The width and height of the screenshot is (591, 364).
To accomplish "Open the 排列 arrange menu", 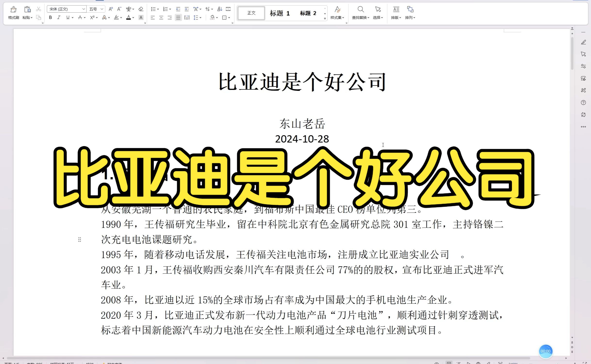I will coord(410,13).
